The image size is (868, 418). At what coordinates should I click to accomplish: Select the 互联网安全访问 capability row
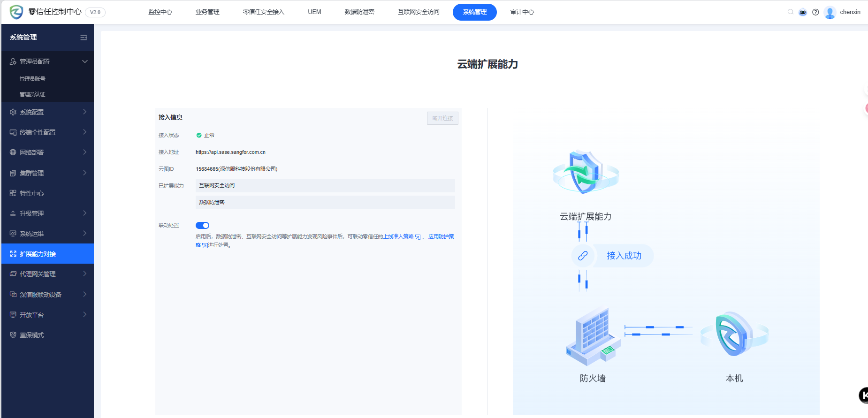pos(325,185)
